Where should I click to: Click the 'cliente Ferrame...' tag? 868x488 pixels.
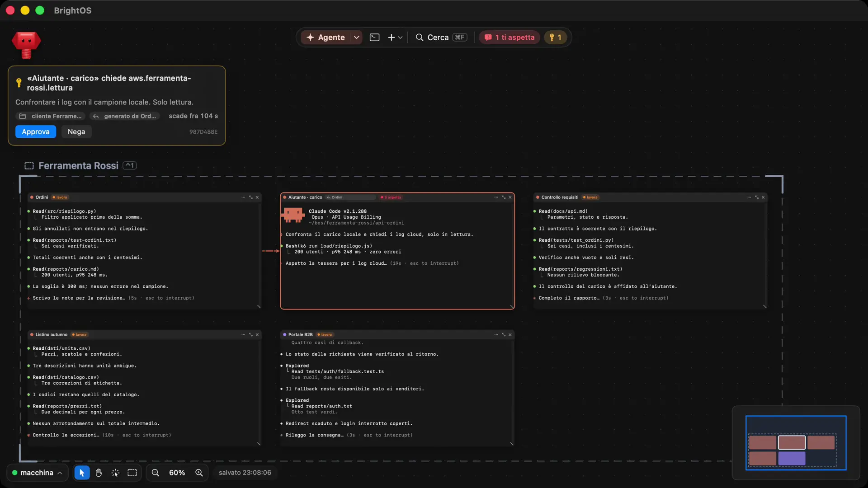click(51, 116)
